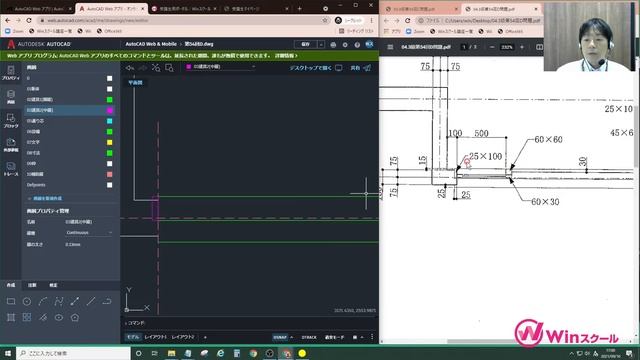Click the create new layer link
640x360 pixels.
(45, 198)
